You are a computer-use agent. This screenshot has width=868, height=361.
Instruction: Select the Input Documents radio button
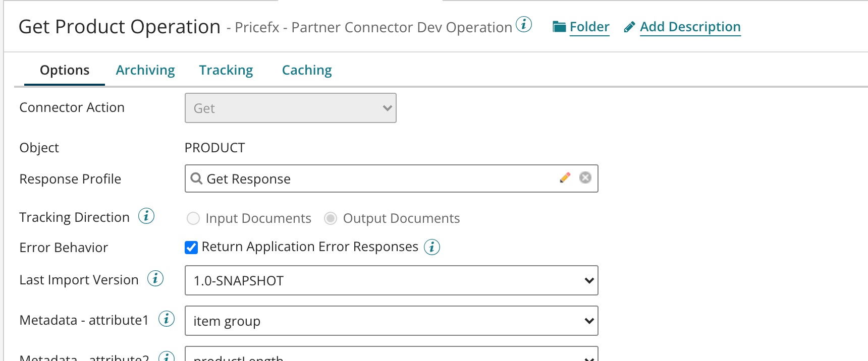click(x=193, y=218)
